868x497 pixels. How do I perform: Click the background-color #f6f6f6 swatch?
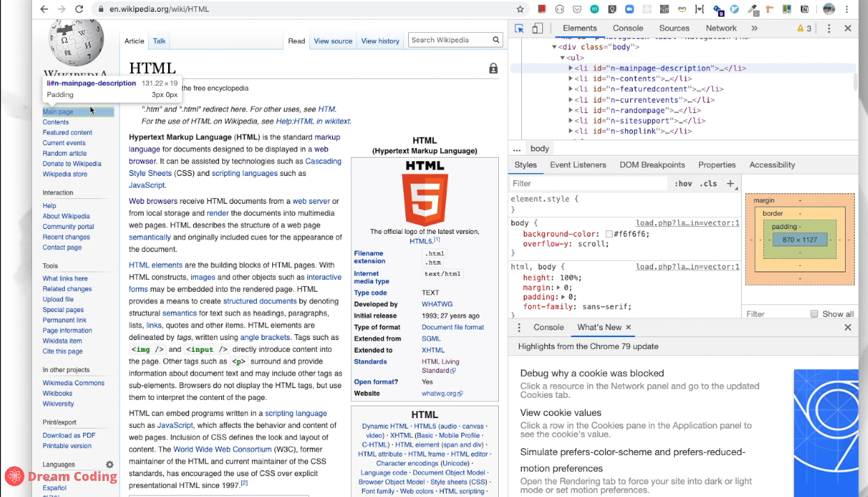pyautogui.click(x=609, y=235)
